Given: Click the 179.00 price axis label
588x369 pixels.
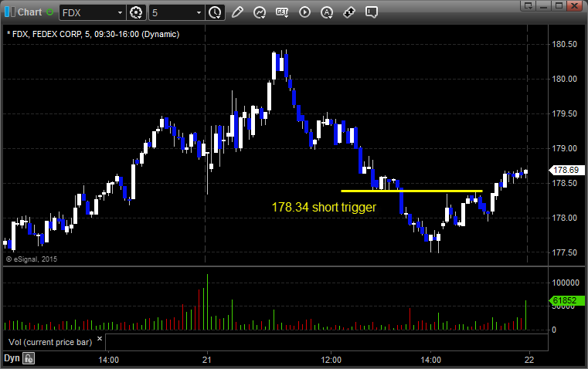Looking at the screenshot, I should click(564, 149).
